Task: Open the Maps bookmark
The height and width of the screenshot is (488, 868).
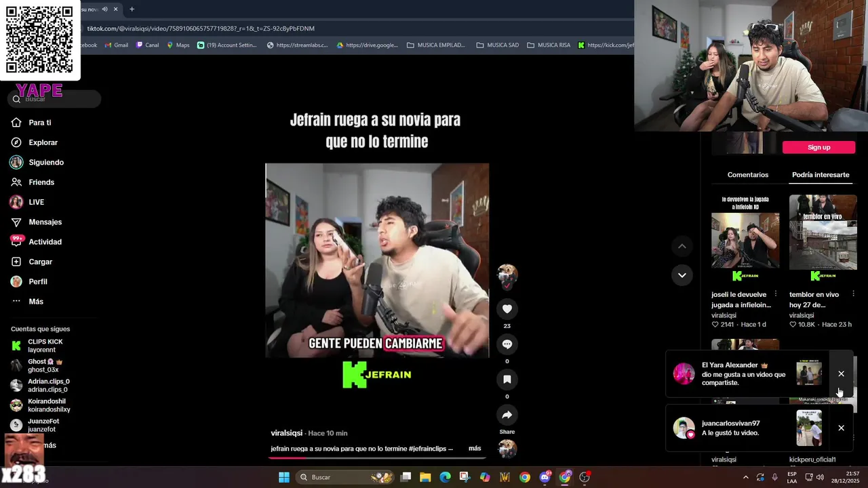Action: 178,45
